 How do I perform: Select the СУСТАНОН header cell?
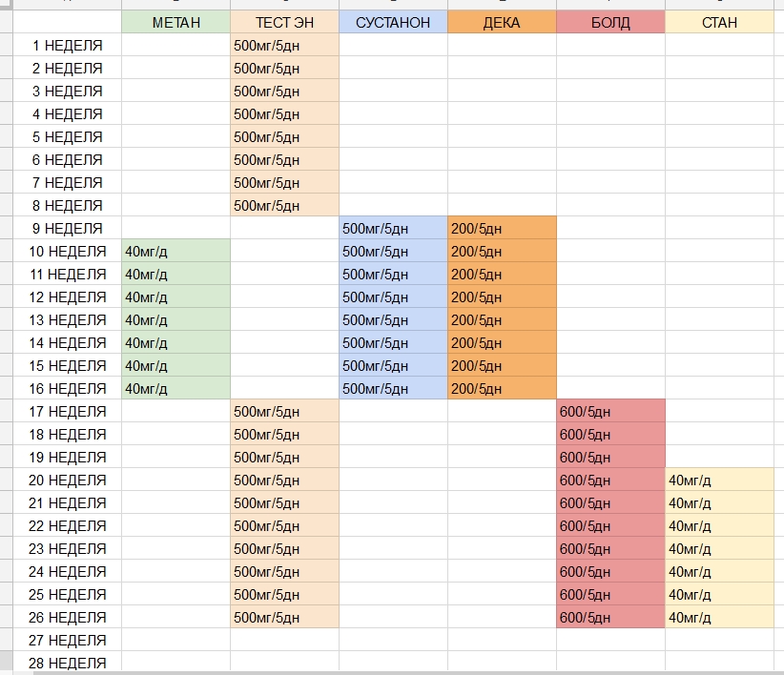click(x=393, y=22)
